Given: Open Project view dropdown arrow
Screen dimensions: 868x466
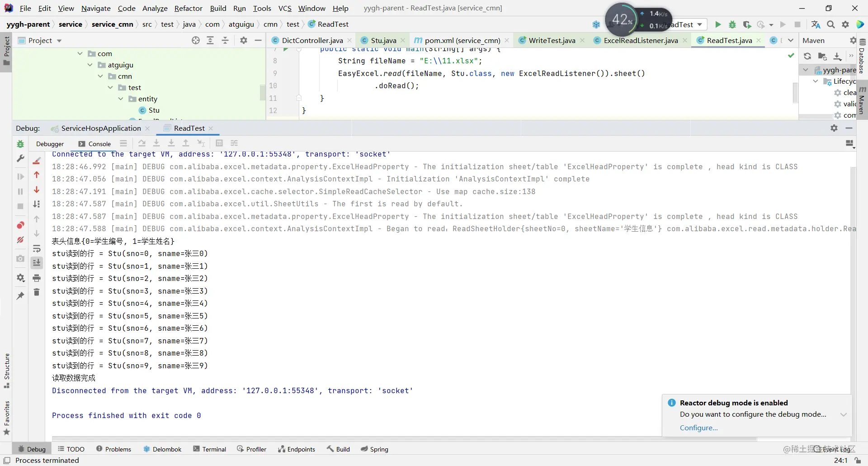Looking at the screenshot, I should coord(59,41).
